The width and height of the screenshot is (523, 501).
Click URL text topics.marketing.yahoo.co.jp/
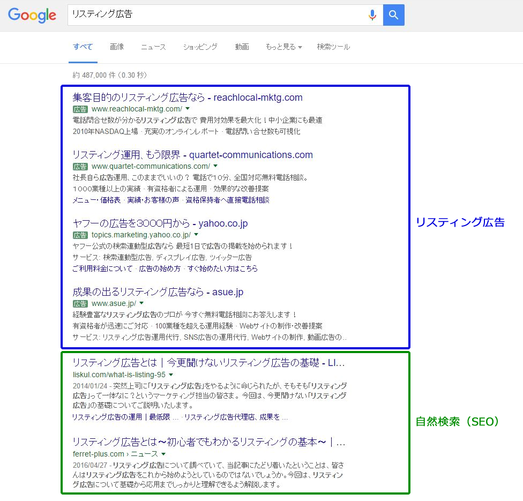[x=141, y=235]
